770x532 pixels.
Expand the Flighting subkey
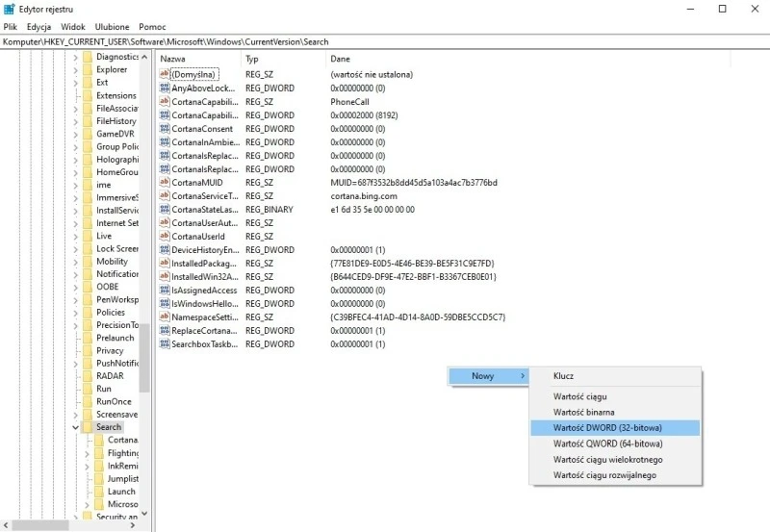pyautogui.click(x=88, y=453)
